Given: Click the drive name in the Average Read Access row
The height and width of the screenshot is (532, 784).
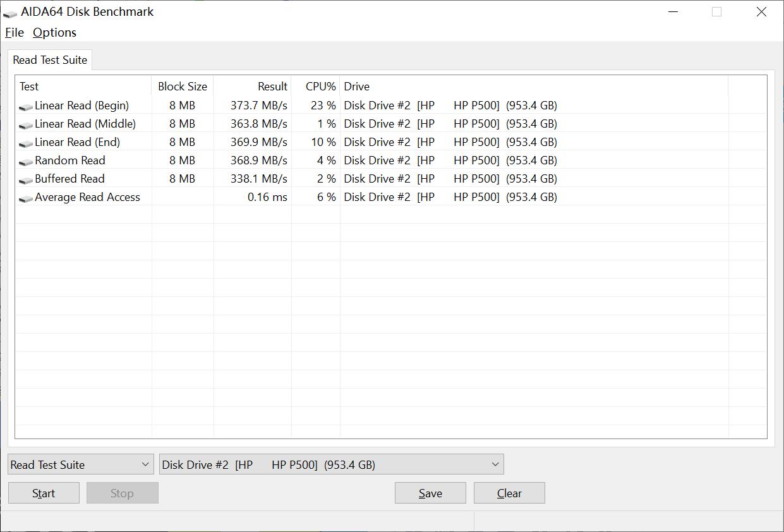Looking at the screenshot, I should tap(450, 196).
